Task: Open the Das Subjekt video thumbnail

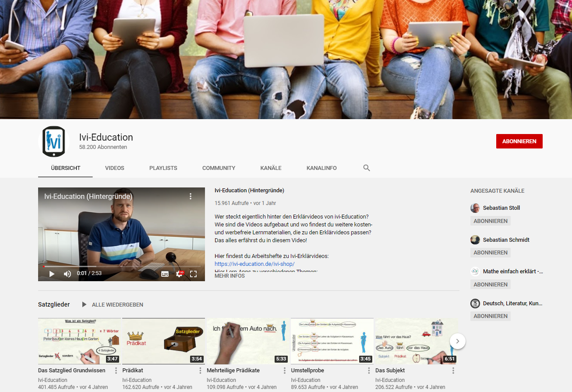Action: tap(416, 341)
